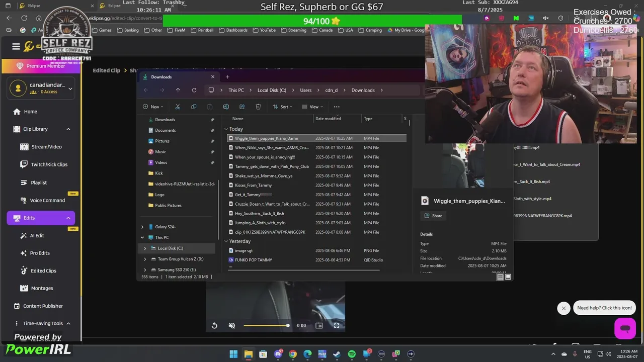Expand Galaxy S24+ in navigation pane

[x=142, y=227]
